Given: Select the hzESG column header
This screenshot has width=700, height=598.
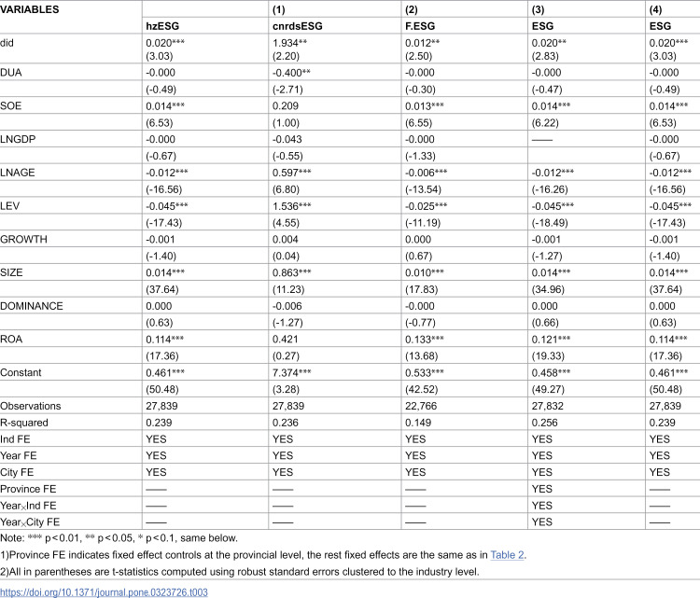Looking at the screenshot, I should click(162, 26).
